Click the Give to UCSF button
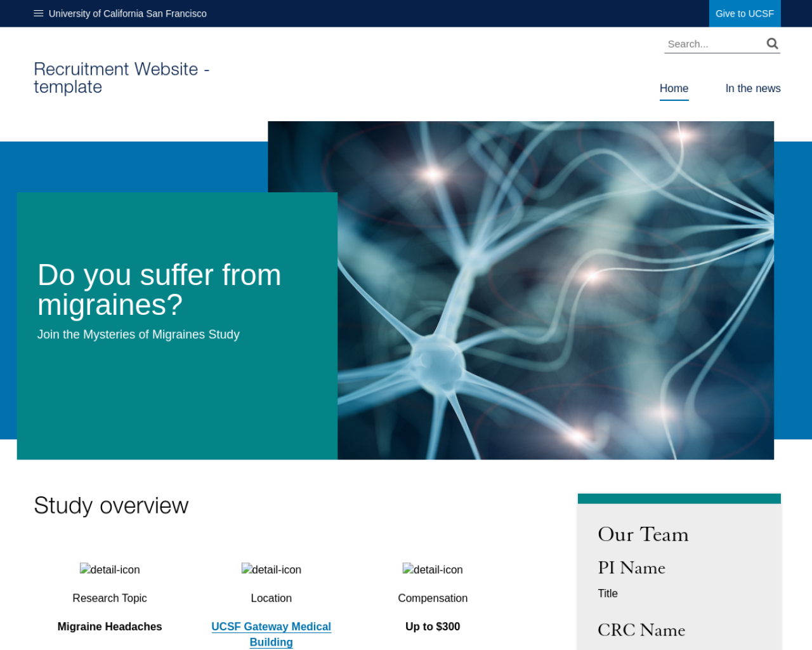 coord(745,13)
